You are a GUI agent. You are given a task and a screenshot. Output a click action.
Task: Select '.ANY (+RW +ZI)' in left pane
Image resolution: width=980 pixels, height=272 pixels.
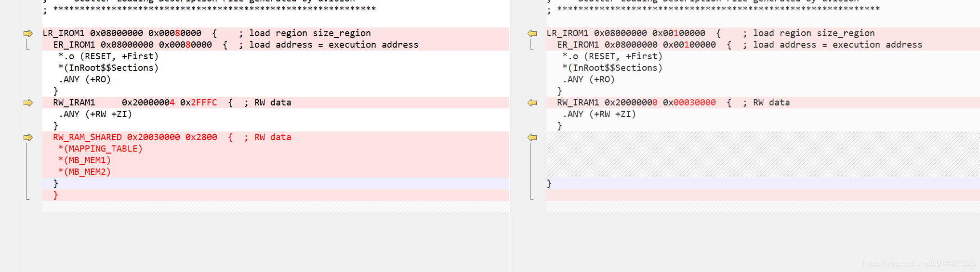(x=95, y=114)
